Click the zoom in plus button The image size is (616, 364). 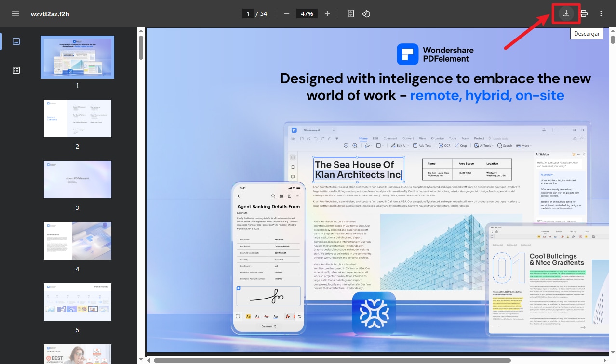(327, 13)
